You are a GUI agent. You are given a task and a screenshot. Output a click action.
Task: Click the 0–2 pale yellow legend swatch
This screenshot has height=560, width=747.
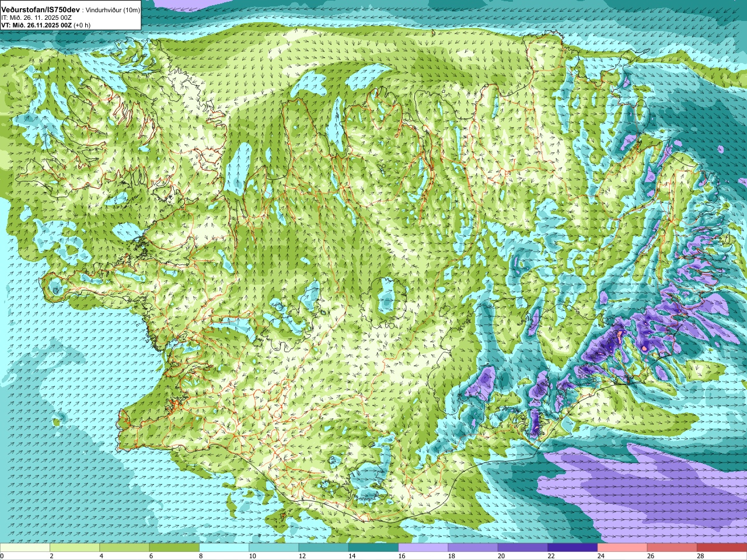25,548
